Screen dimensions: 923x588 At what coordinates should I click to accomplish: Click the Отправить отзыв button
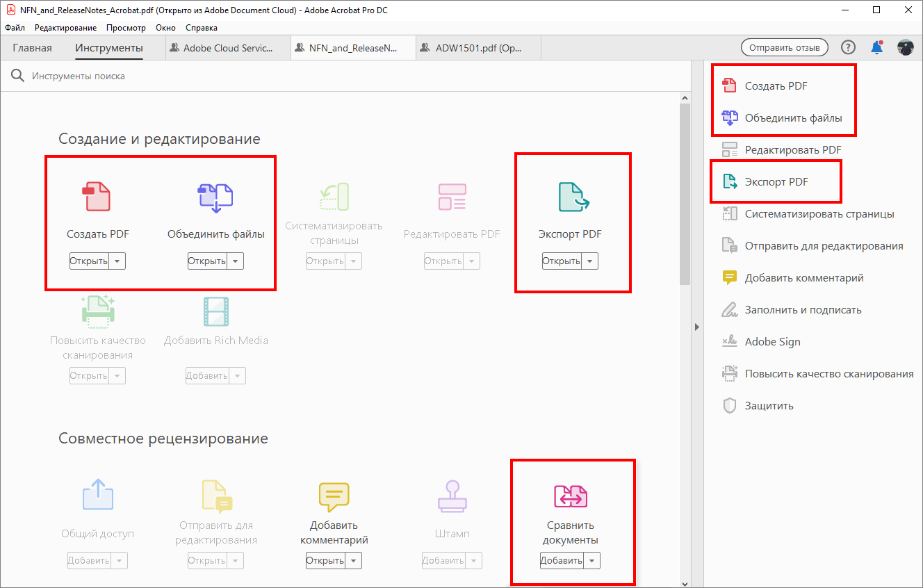(785, 47)
